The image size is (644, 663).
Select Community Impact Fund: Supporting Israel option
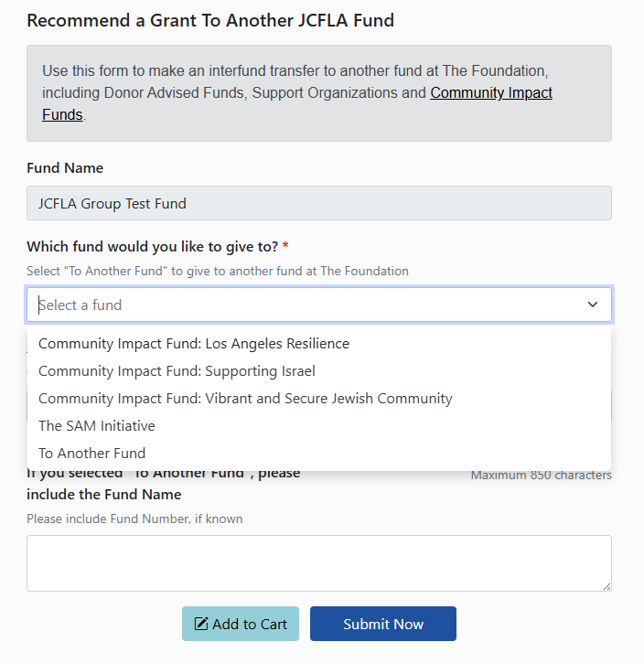pyautogui.click(x=319, y=371)
